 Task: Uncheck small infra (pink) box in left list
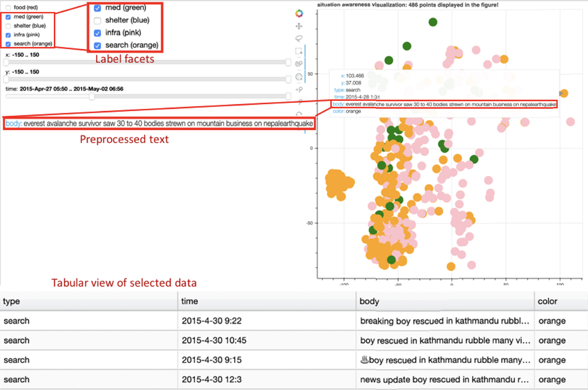click(x=8, y=35)
